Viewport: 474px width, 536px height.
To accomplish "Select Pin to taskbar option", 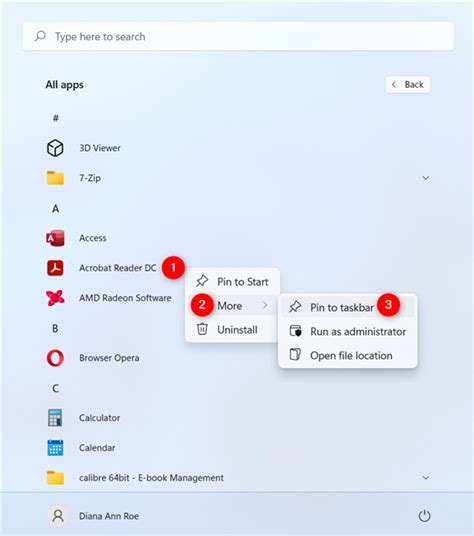I will point(348,307).
